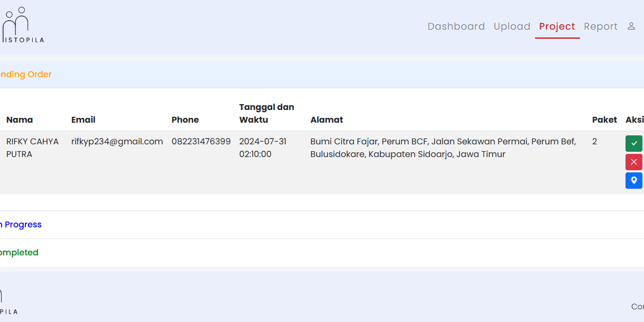The height and width of the screenshot is (322, 644).
Task: Select the Project tab
Action: point(557,26)
